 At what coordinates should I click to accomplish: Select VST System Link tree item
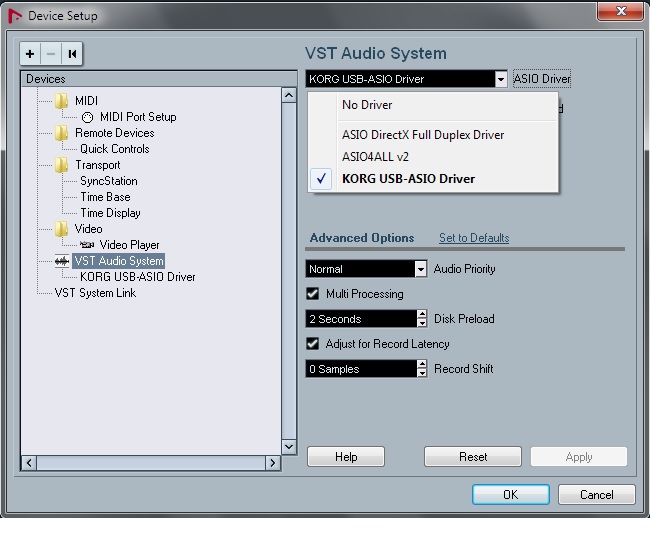point(95,293)
